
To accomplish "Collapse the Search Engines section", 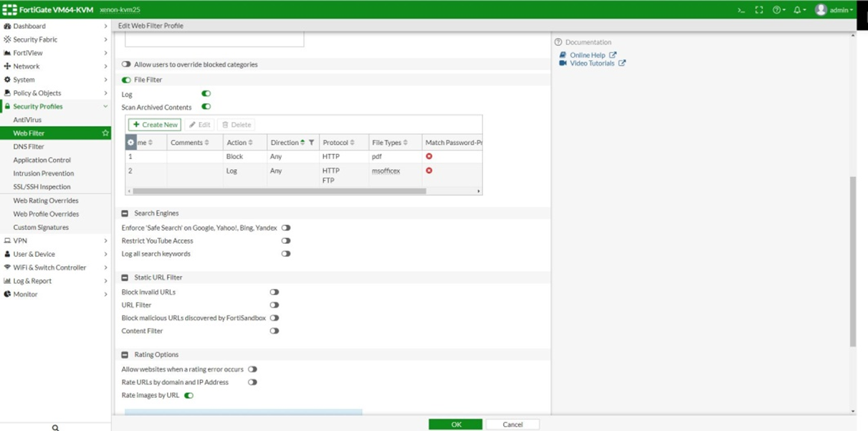I will (125, 214).
